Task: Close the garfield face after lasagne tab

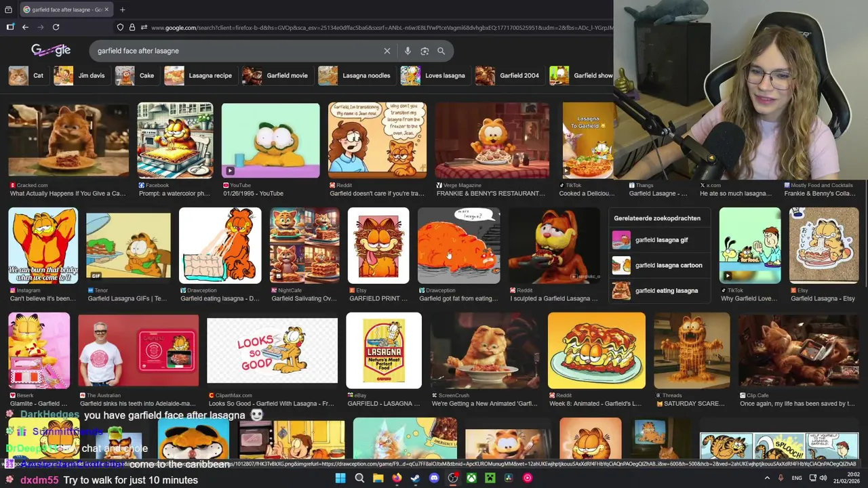Action: [x=108, y=9]
